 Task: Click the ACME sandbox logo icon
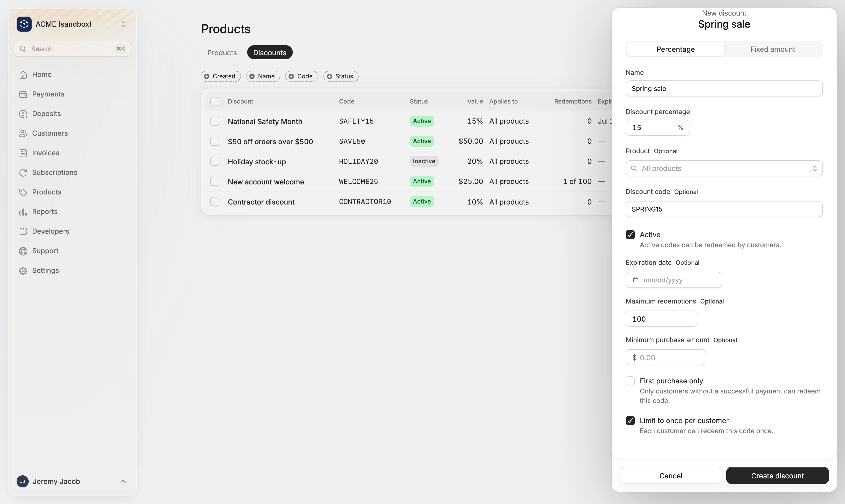point(24,24)
